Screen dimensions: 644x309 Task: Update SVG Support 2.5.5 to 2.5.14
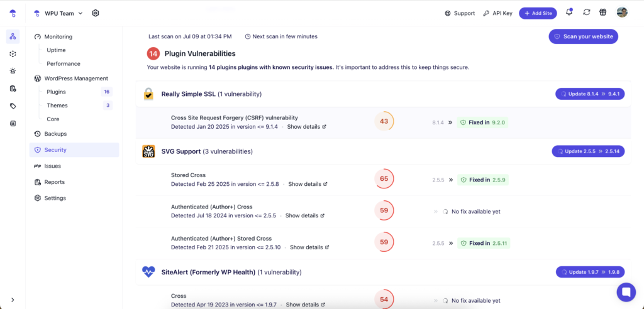tap(589, 151)
